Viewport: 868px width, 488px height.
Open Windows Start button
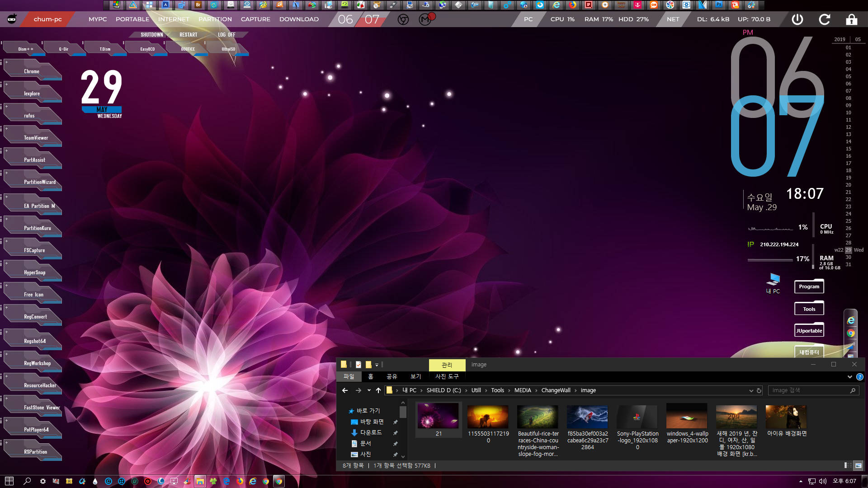coord(9,481)
